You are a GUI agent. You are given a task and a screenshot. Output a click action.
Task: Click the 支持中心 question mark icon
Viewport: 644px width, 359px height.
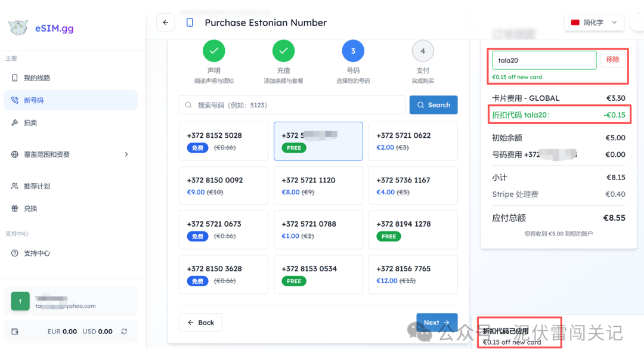(15, 253)
